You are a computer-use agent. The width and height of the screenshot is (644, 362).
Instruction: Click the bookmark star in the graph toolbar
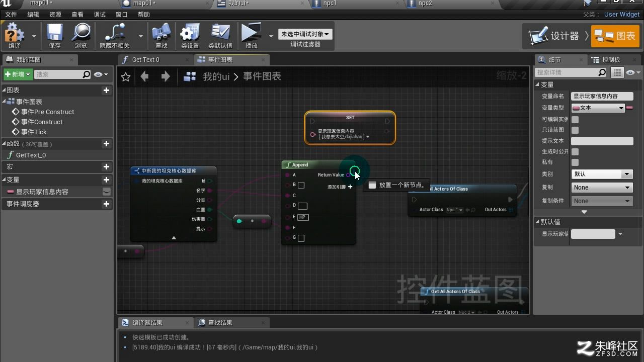[x=126, y=76]
